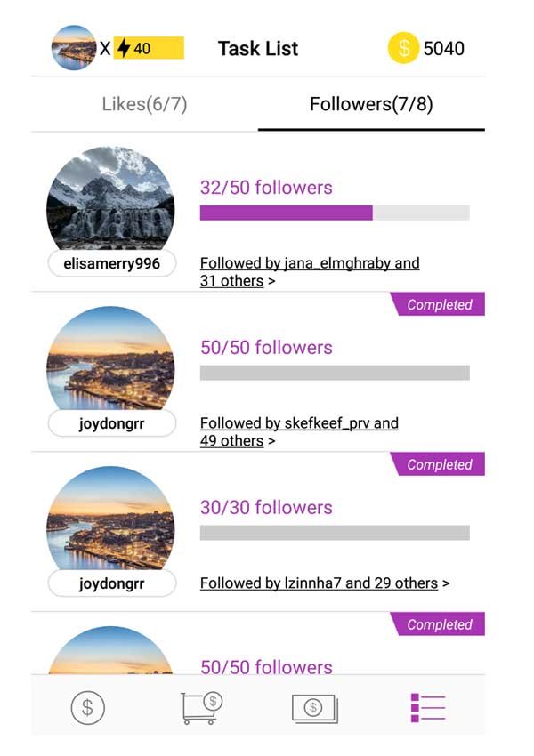The height and width of the screenshot is (756, 534).
Task: Open joydongrr city sunset picture on 30/30 task
Action: (x=110, y=519)
